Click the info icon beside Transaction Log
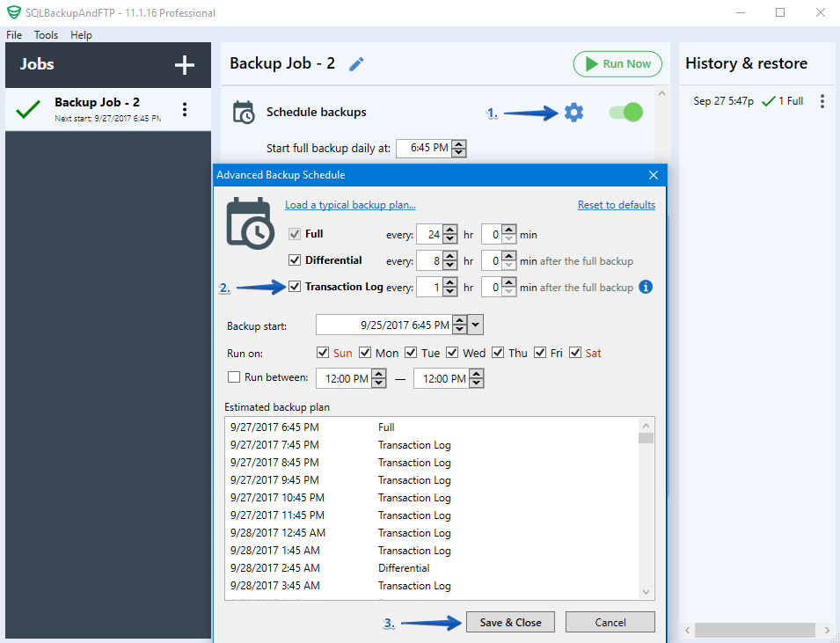Image resolution: width=840 pixels, height=643 pixels. click(x=645, y=287)
